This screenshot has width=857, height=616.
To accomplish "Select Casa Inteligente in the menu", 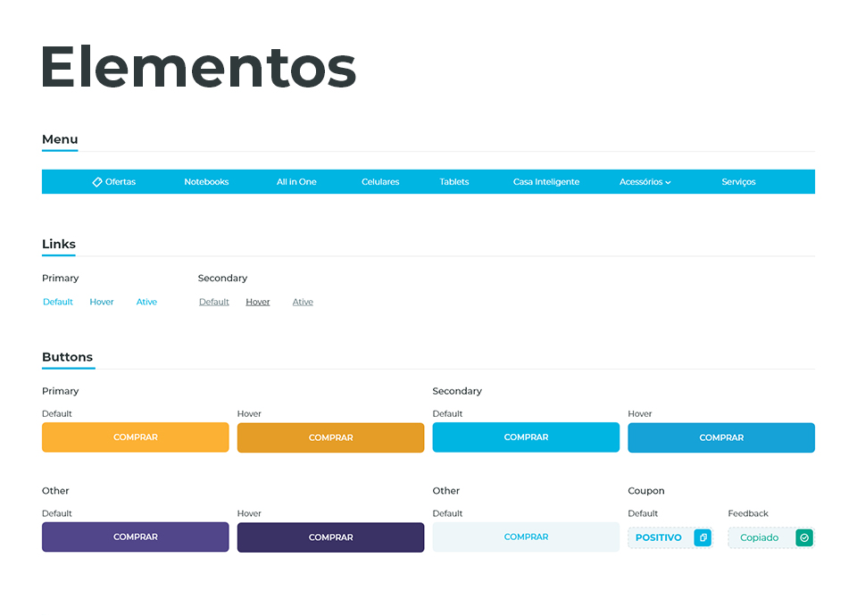I will point(546,182).
